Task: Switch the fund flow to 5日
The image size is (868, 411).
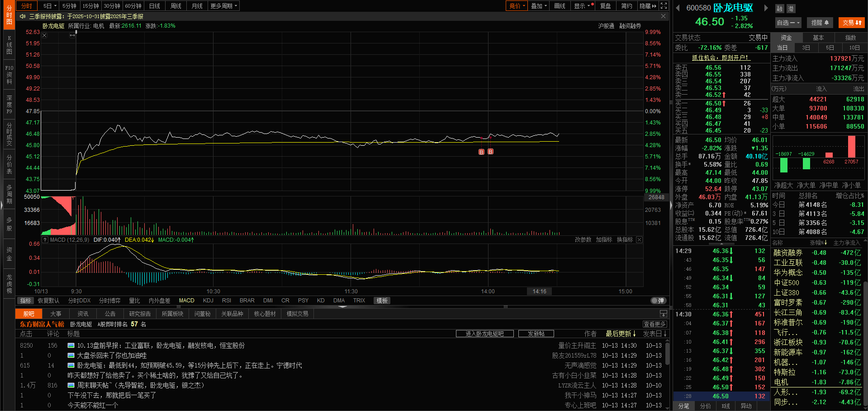Action: pyautogui.click(x=830, y=48)
